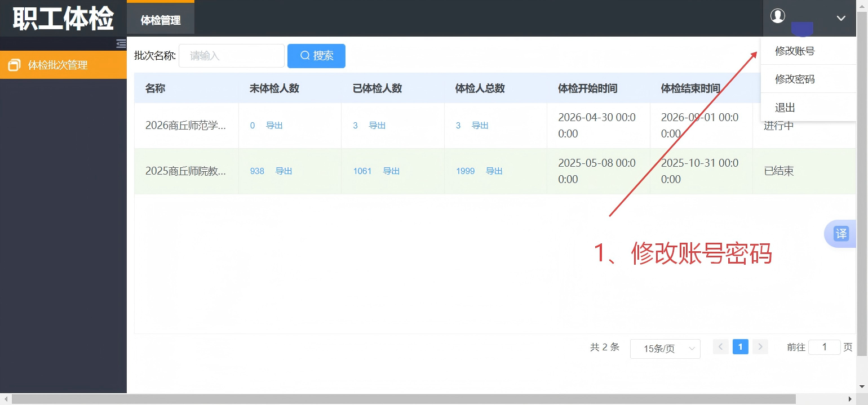Viewport: 868px width, 405px height.
Task: Focus the 批次名称 input field
Action: pyautogui.click(x=232, y=56)
